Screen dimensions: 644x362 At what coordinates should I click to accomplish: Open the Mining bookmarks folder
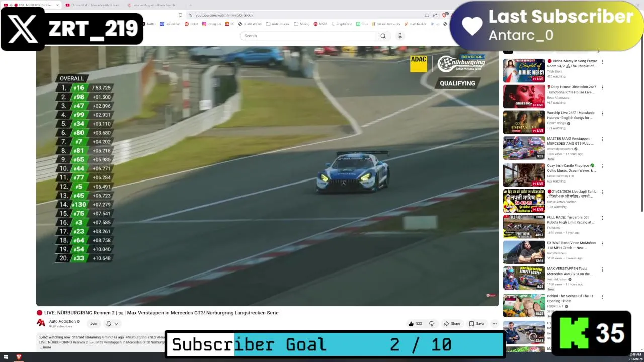(302, 24)
